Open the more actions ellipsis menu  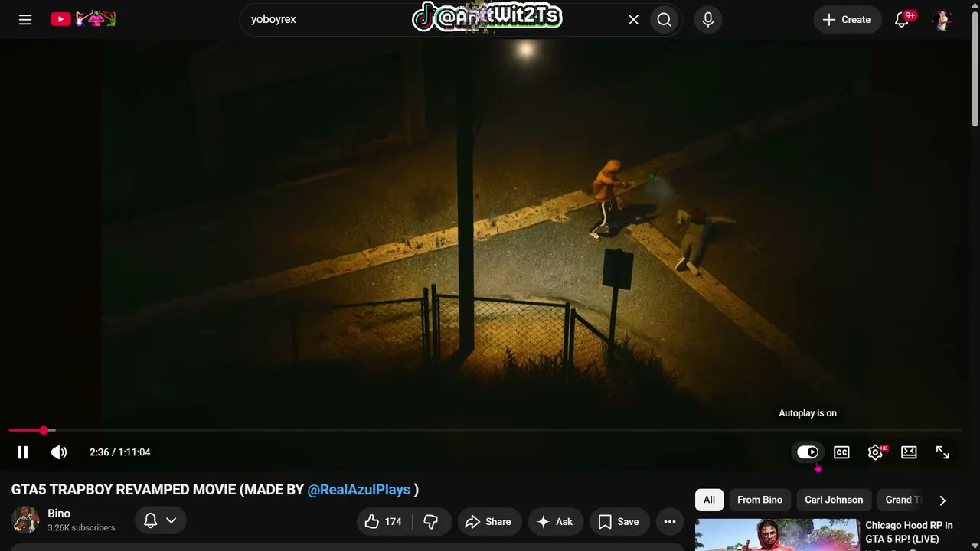pos(670,522)
